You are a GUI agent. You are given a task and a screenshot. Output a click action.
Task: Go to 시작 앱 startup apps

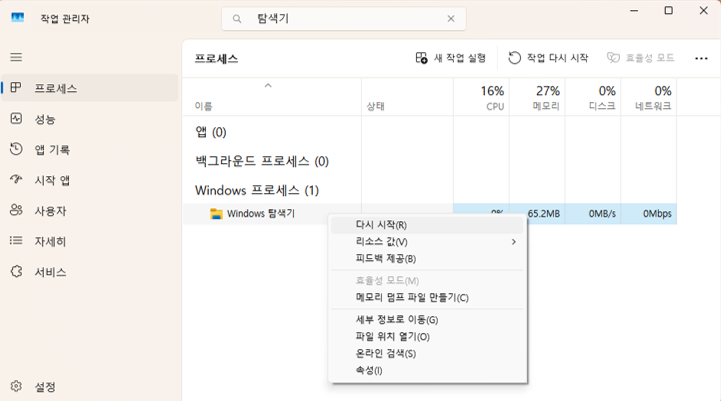(x=90, y=180)
